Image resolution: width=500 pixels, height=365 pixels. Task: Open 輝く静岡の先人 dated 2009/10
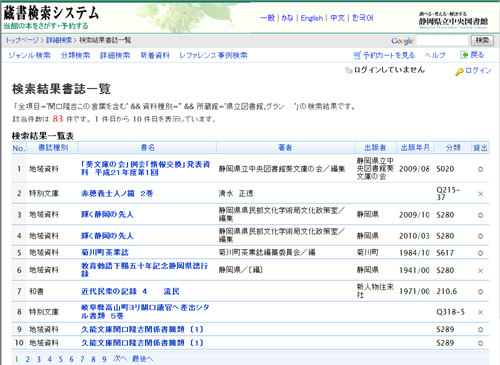coord(107,214)
